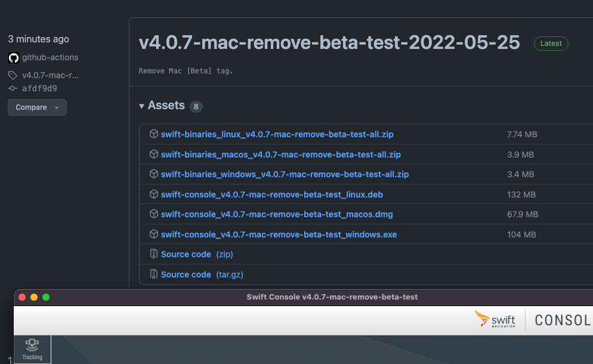Download swift-binaries_macos_v4.0.7 all.zip
Screen dimensions: 593x364
[280, 155]
